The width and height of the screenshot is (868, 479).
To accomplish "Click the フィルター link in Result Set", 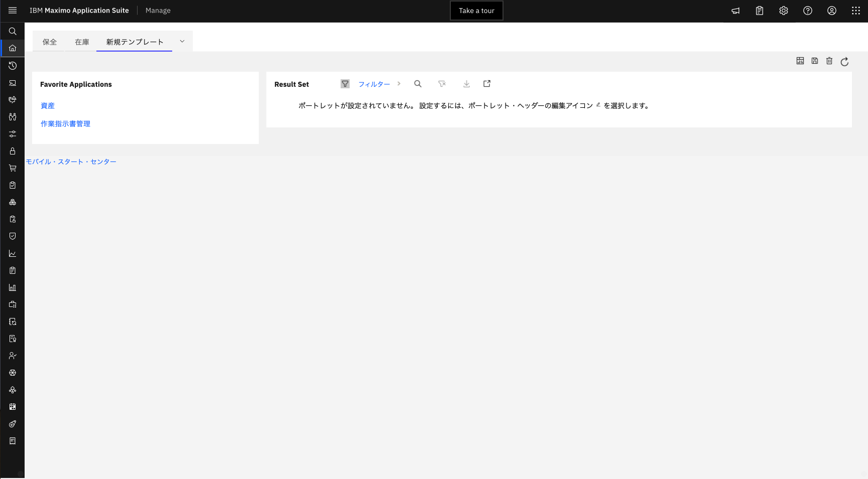I will pos(374,84).
